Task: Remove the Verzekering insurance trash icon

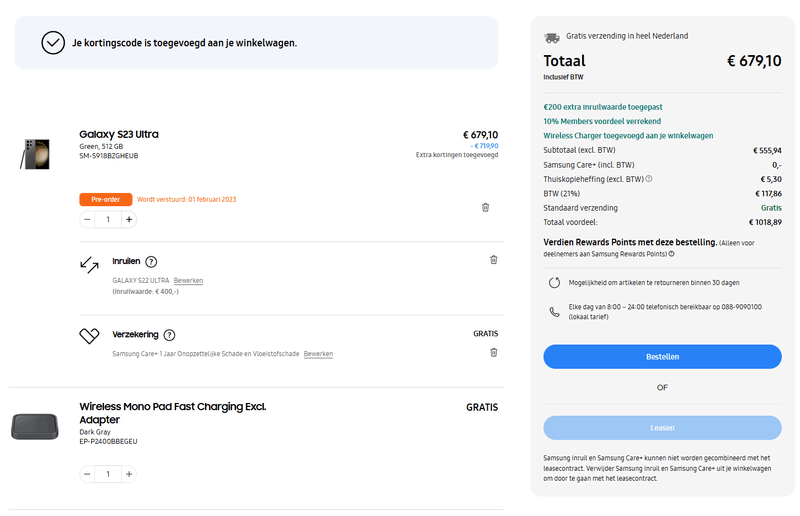Action: coord(493,352)
